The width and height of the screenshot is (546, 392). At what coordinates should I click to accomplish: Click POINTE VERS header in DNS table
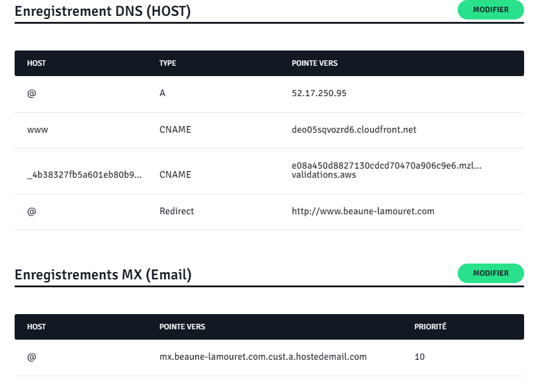click(315, 63)
